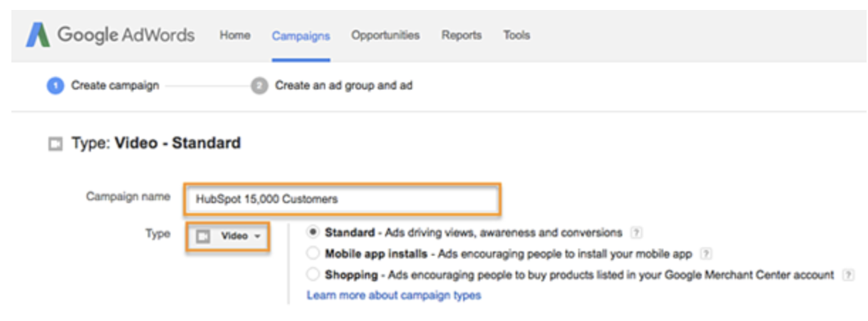Open the Opportunities tab
The width and height of the screenshot is (868, 321).
coord(385,35)
